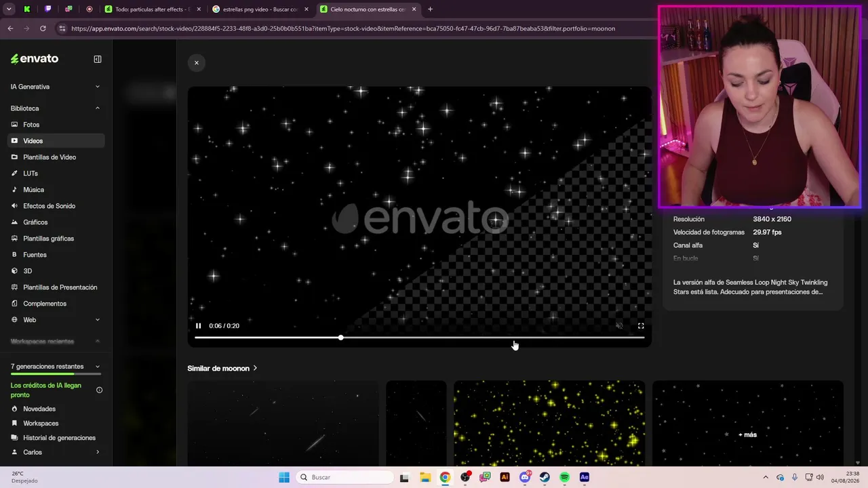Open the Twitch pinned tab
868x488 pixels.
(x=47, y=9)
